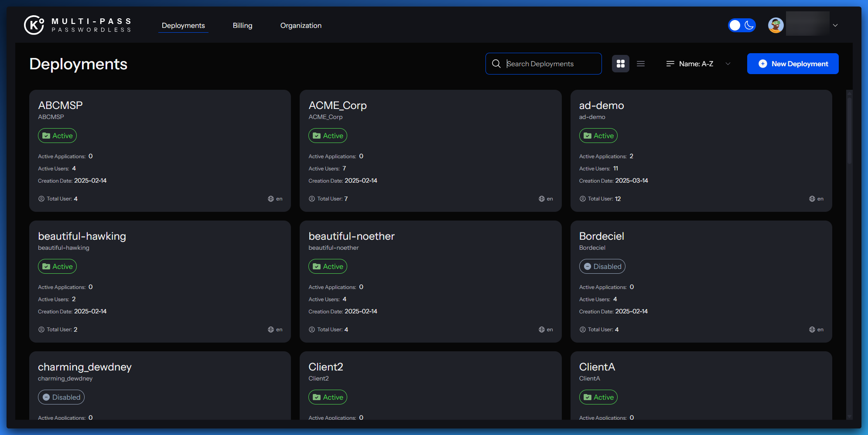The width and height of the screenshot is (868, 435).
Task: Click Active Users: 11 on ad-demo
Action: (x=598, y=168)
